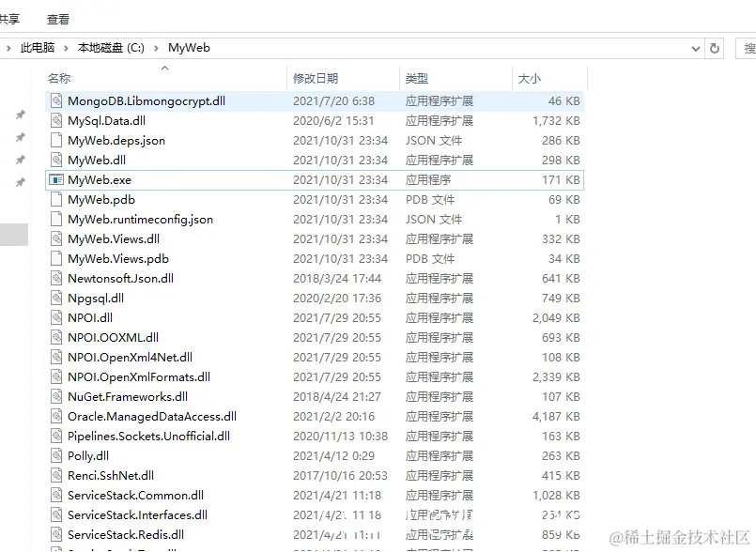Click the MySql.Data.dll file icon
756x552 pixels.
click(x=56, y=120)
